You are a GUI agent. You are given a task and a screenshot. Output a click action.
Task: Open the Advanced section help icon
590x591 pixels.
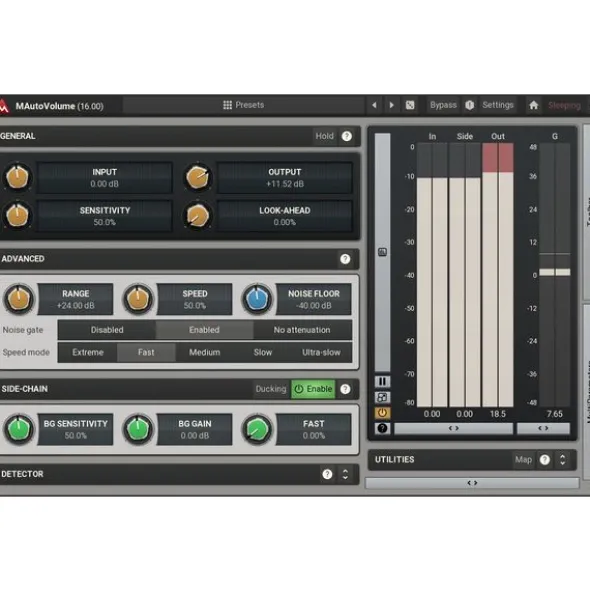click(x=345, y=259)
